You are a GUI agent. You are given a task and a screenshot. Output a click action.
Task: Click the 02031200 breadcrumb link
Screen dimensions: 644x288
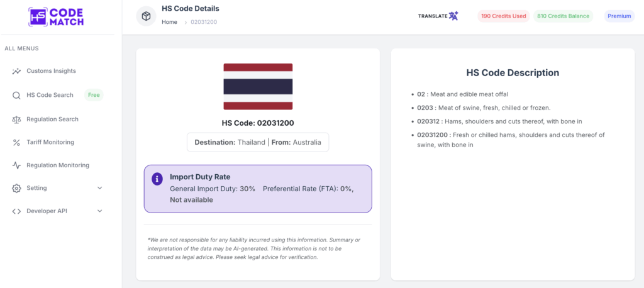click(x=204, y=22)
